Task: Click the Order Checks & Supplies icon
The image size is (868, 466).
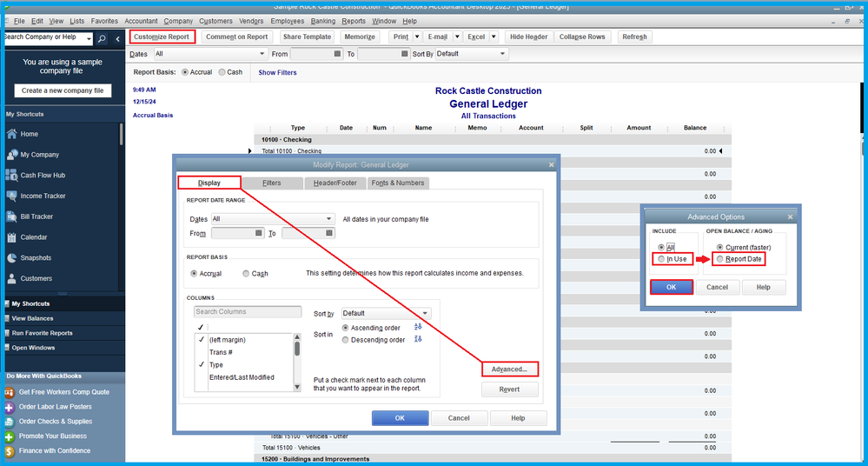Action: pyautogui.click(x=10, y=422)
